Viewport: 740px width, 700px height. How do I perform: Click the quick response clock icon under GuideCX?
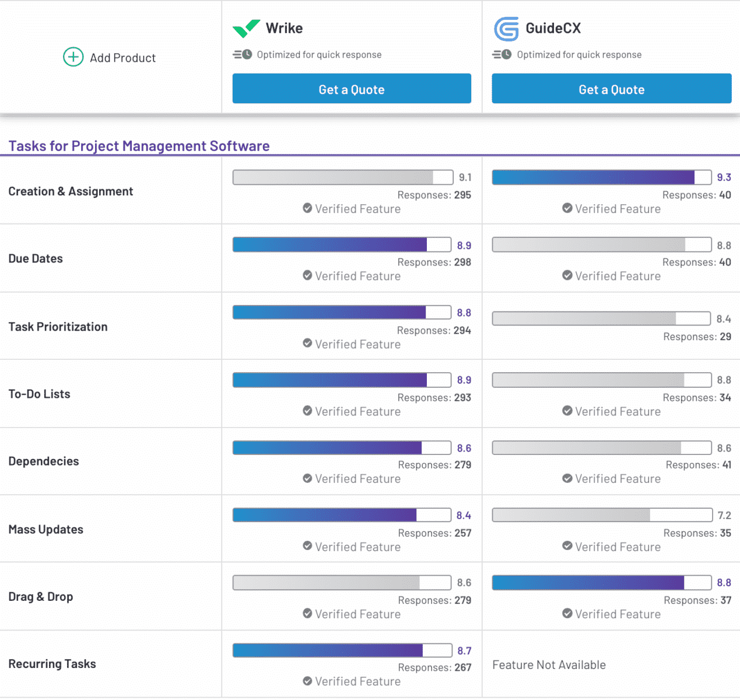click(502, 54)
